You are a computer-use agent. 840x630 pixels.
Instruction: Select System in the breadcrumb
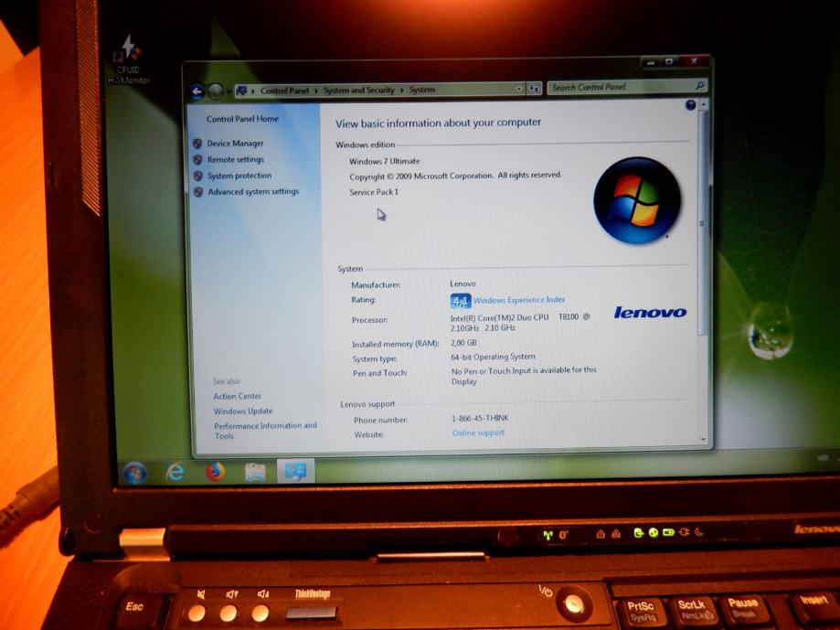[x=422, y=90]
